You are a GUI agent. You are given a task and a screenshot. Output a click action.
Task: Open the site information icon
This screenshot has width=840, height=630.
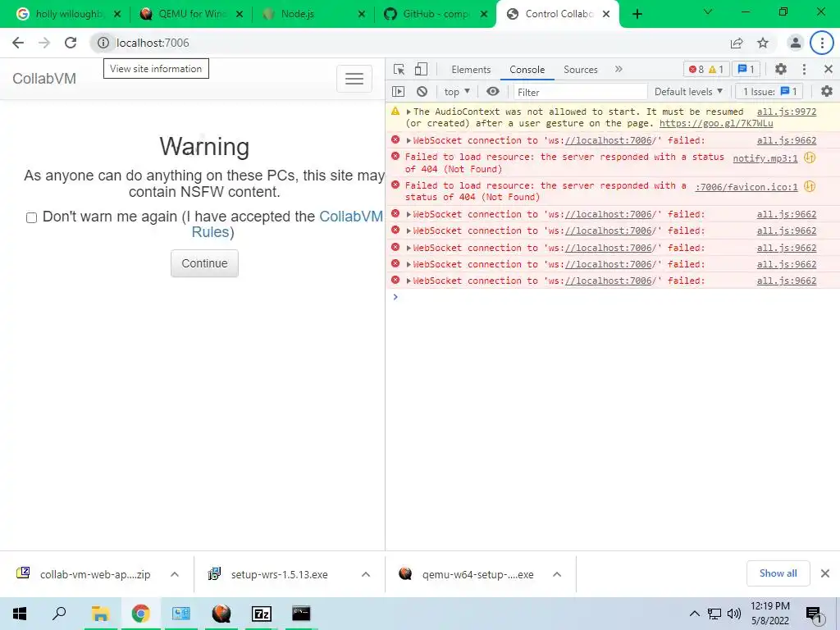click(103, 43)
